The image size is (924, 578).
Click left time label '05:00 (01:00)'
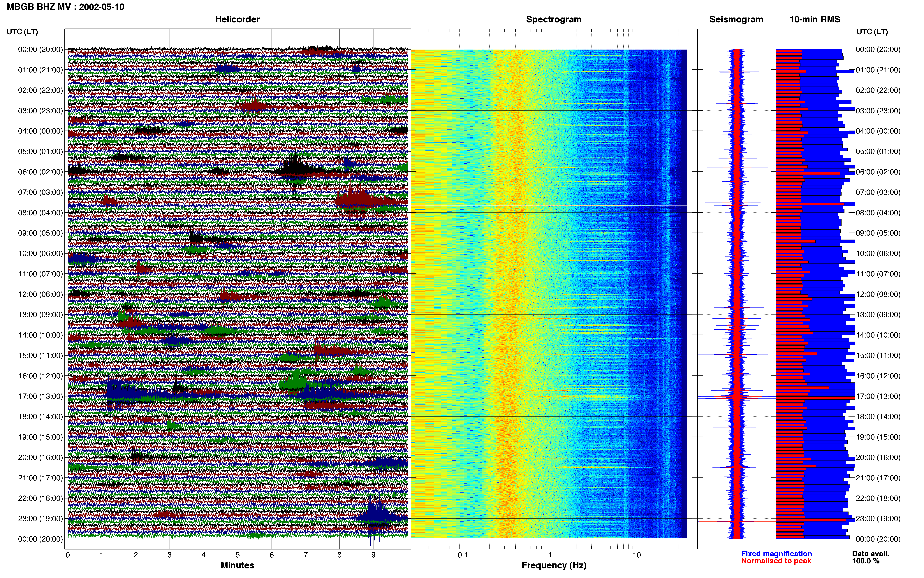(41, 151)
